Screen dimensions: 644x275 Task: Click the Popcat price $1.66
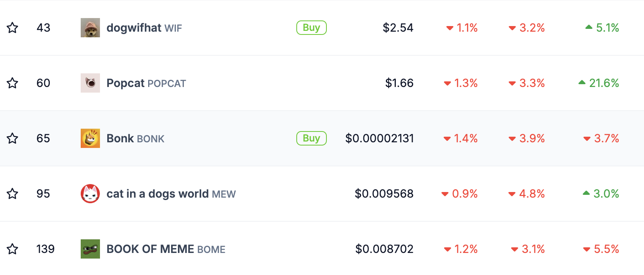[x=399, y=83]
